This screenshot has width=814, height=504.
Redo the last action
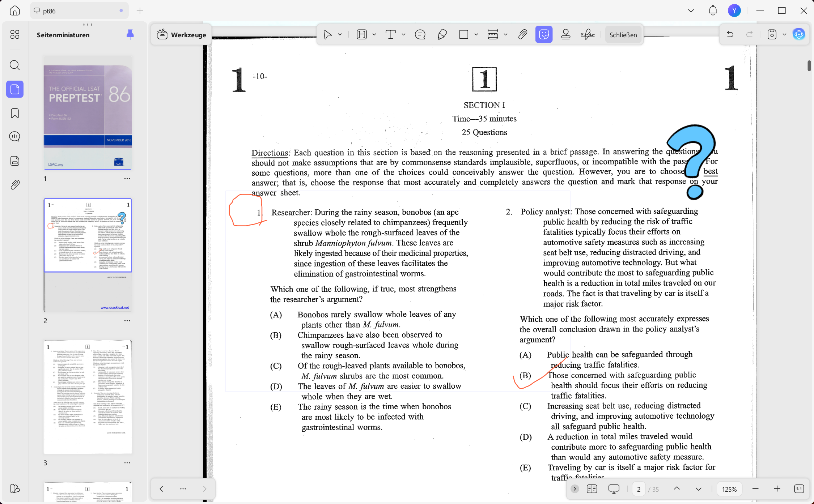coord(750,34)
